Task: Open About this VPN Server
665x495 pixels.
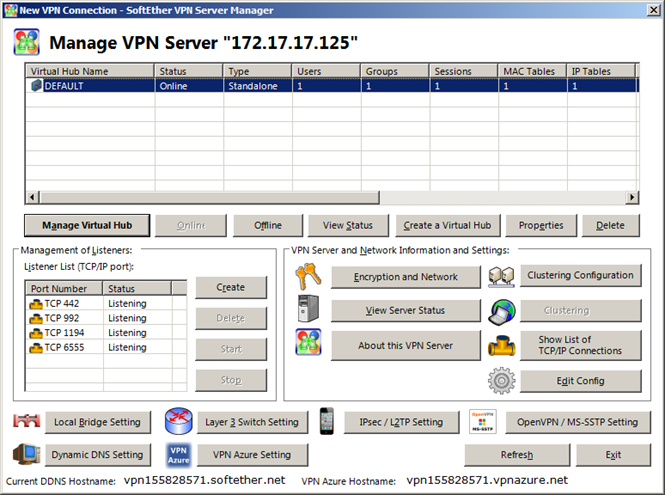Action: pyautogui.click(x=406, y=345)
